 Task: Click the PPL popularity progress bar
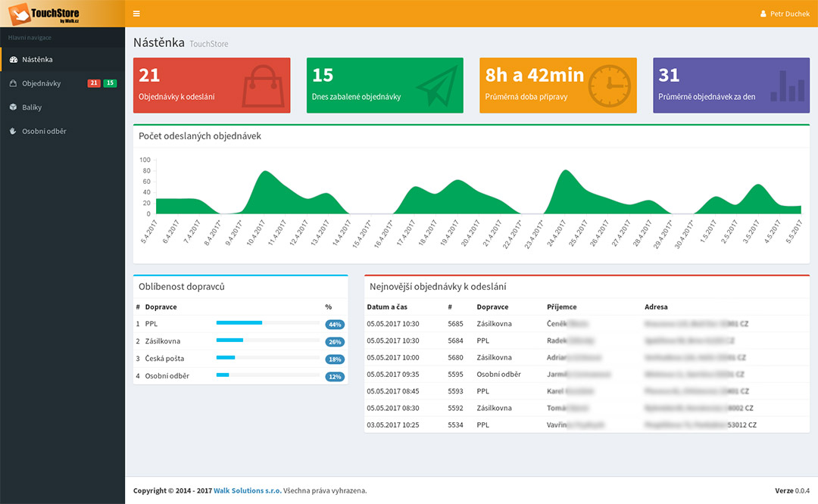coord(268,322)
